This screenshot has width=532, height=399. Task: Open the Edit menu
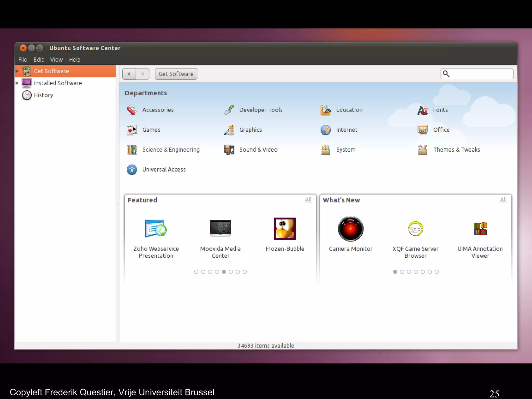click(x=38, y=60)
